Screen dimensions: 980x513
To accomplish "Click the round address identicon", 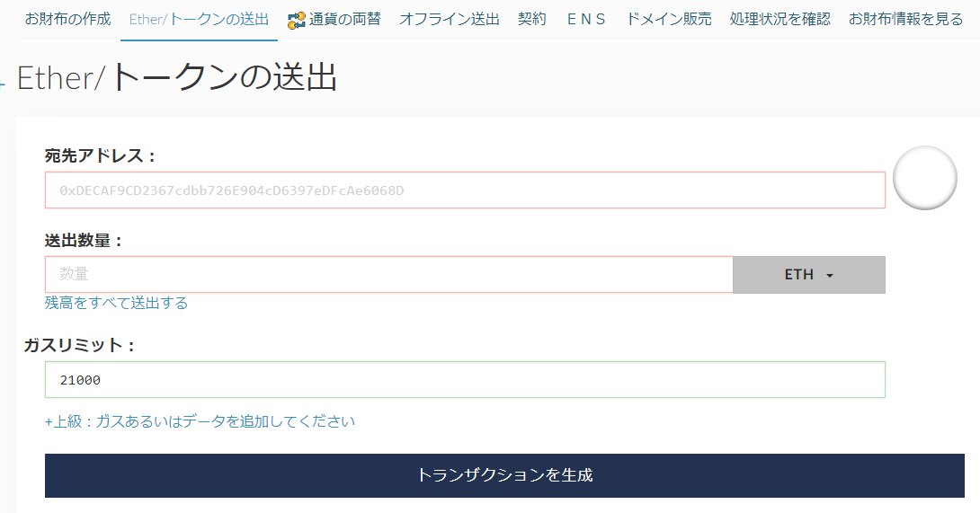I will (x=925, y=178).
